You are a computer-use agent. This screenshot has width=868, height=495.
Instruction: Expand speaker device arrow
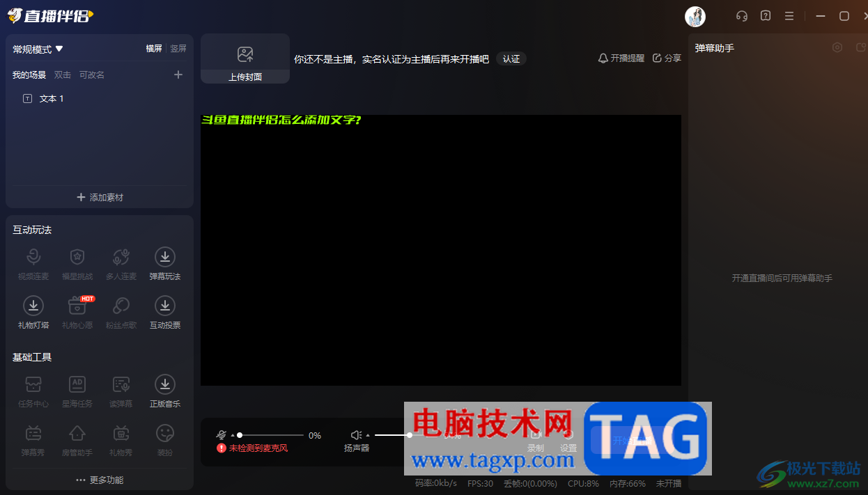coord(368,435)
